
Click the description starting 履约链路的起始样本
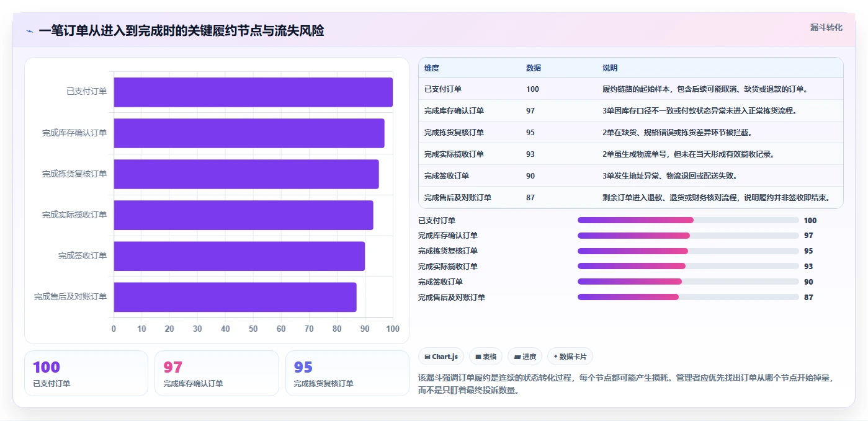tap(705, 89)
